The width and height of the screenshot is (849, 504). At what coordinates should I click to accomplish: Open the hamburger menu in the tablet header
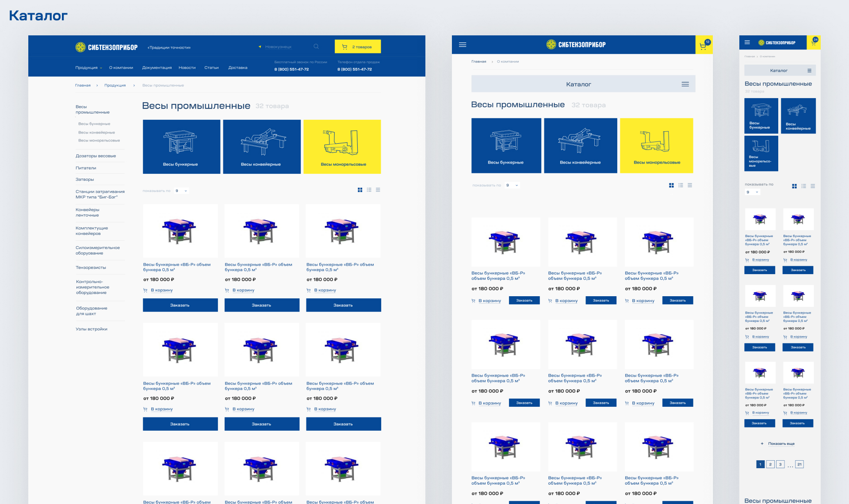coord(463,45)
